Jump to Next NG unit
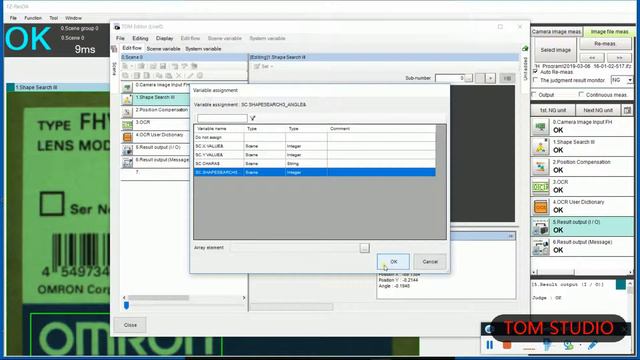640x360 pixels. tap(598, 110)
